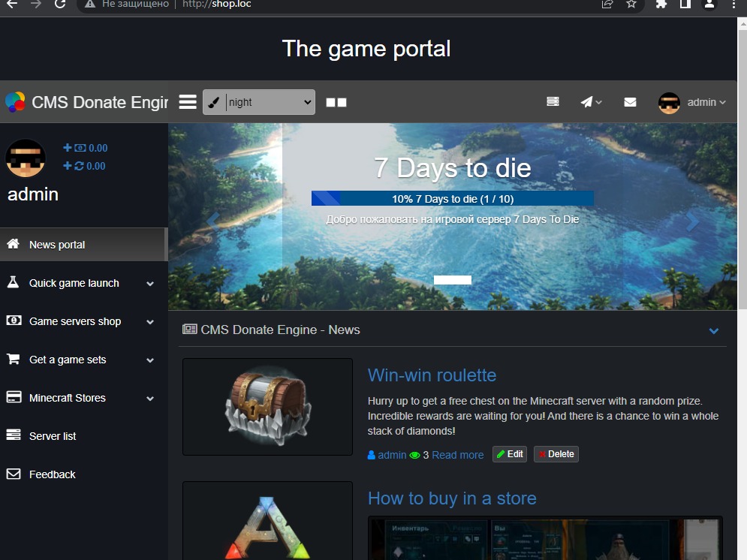
Task: Go to News portal in sidebar
Action: coord(57,245)
